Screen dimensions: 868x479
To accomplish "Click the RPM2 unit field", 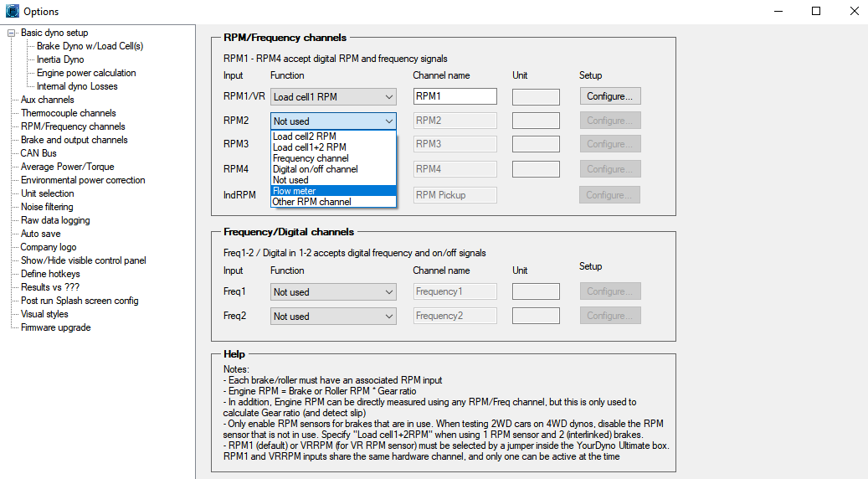I will click(536, 121).
